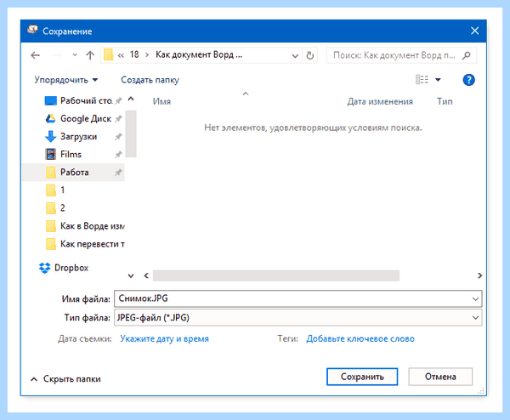Sort by the Тип column
This screenshot has width=510, height=420.
click(x=445, y=101)
